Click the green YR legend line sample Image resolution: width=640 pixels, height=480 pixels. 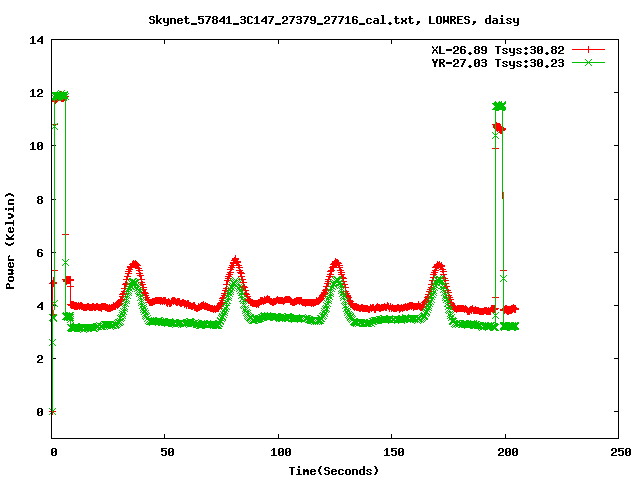pos(588,62)
